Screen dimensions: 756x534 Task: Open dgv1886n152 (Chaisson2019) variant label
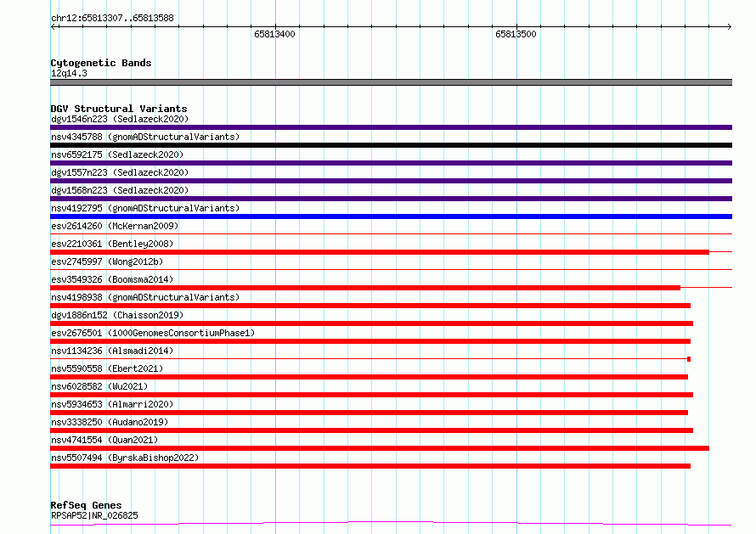(x=117, y=315)
